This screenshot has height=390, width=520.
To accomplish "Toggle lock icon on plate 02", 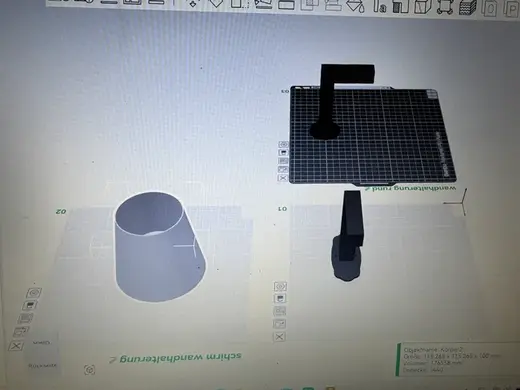I will coord(30,305).
